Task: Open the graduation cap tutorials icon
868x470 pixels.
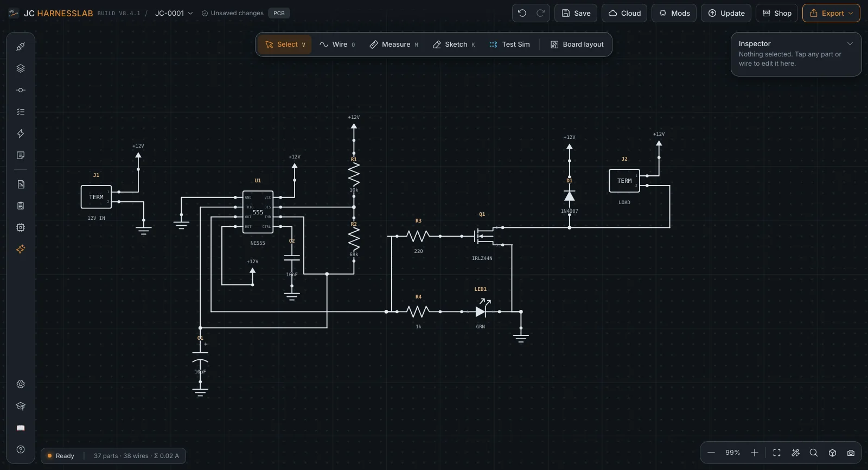Action: tap(21, 406)
